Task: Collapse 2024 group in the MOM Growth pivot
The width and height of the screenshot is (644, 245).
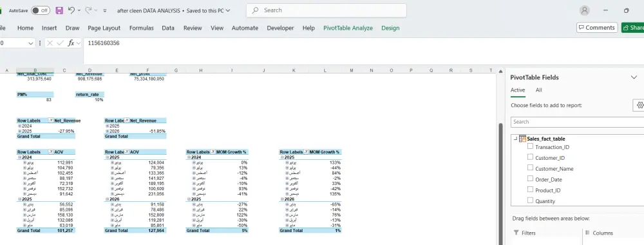Action: [189, 157]
